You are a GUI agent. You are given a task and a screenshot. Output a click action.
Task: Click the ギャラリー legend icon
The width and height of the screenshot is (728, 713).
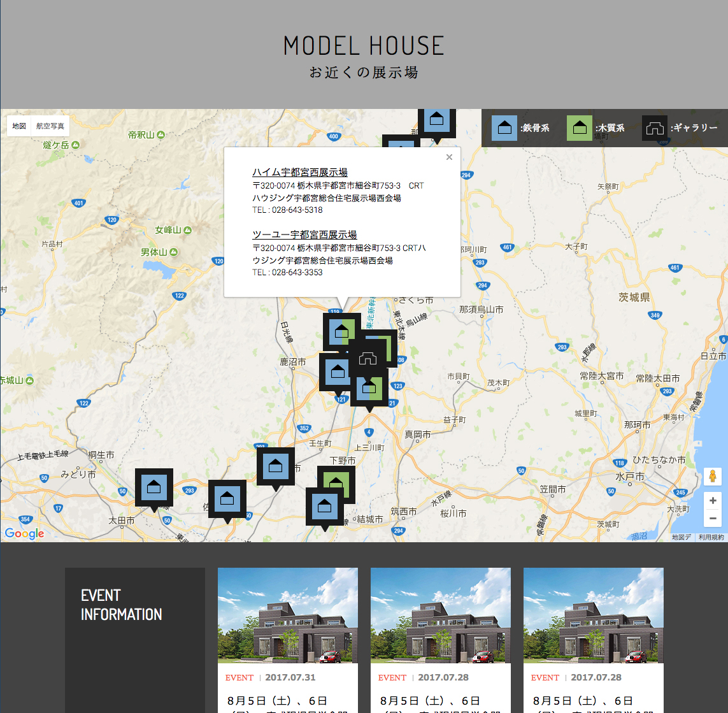[654, 128]
